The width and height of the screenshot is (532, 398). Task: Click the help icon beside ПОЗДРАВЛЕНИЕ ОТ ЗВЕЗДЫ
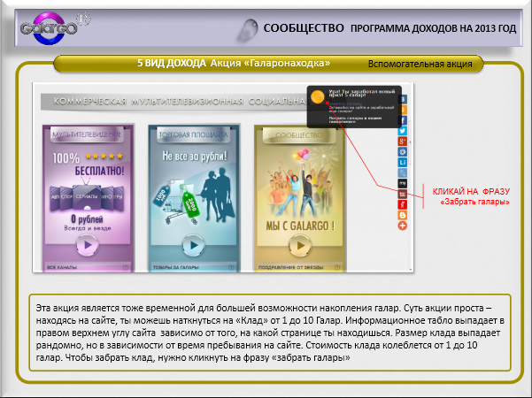[337, 267]
